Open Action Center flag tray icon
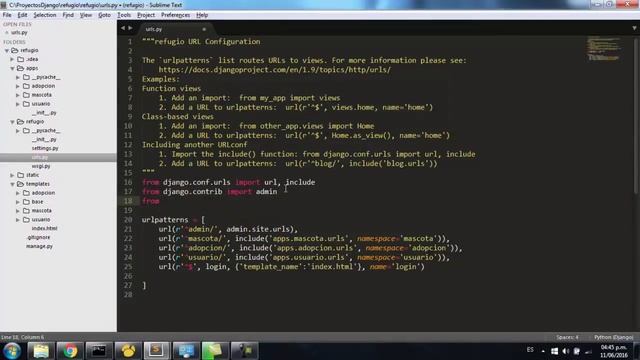Image resolution: width=640 pixels, height=360 pixels. point(577,351)
